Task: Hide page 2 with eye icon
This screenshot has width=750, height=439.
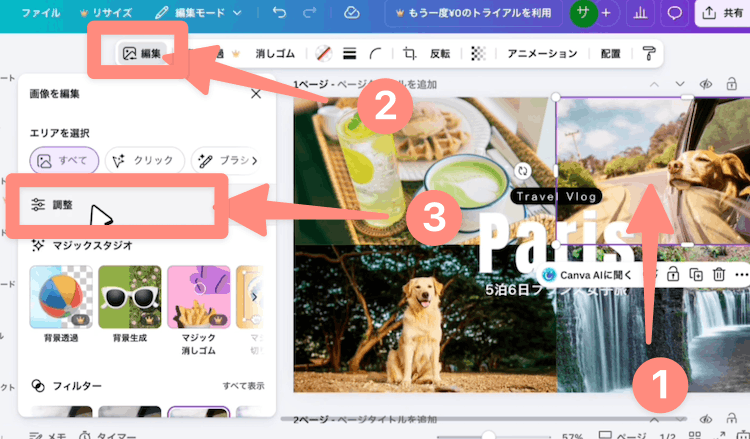Action: point(706,419)
